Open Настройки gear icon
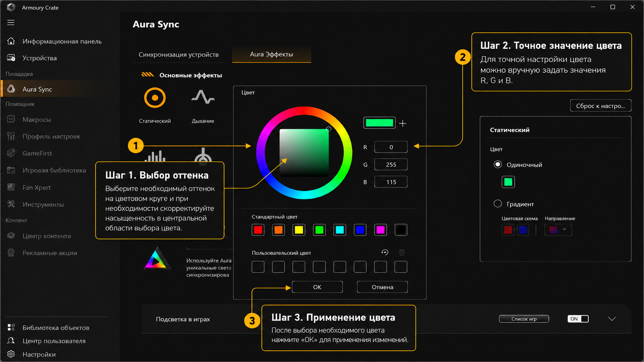 (11, 354)
